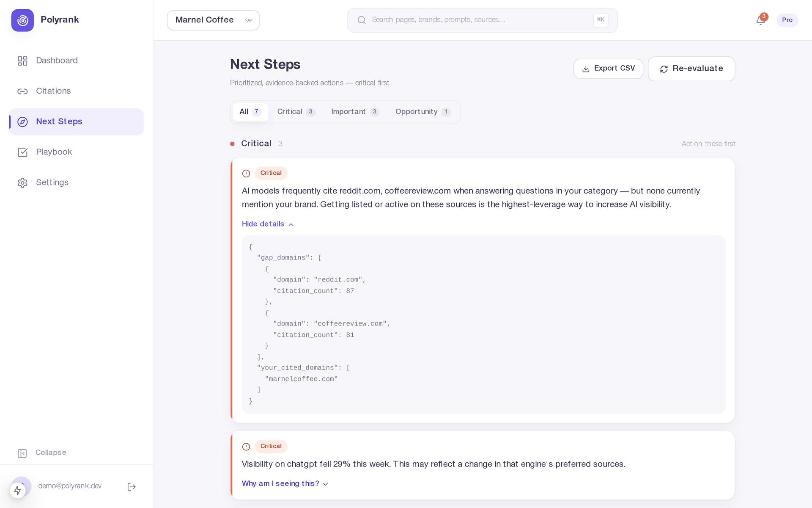Click the "citation_count": 81 line
812x508 pixels.
[x=314, y=335]
